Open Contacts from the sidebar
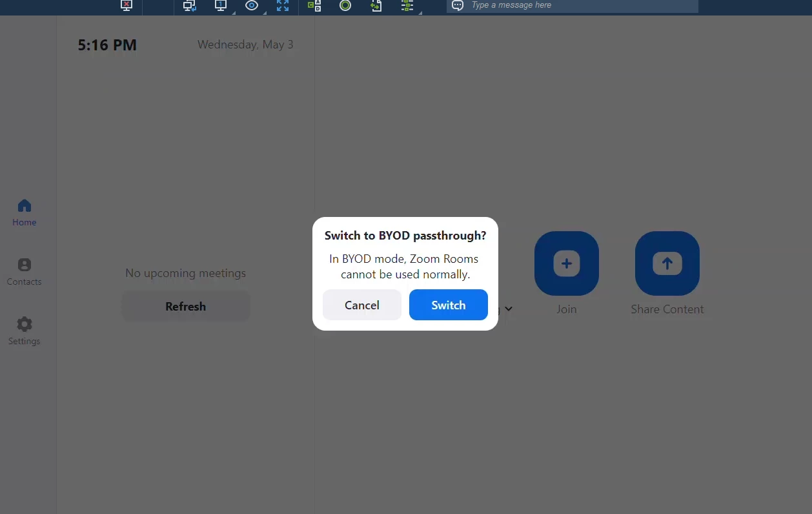 click(x=25, y=272)
